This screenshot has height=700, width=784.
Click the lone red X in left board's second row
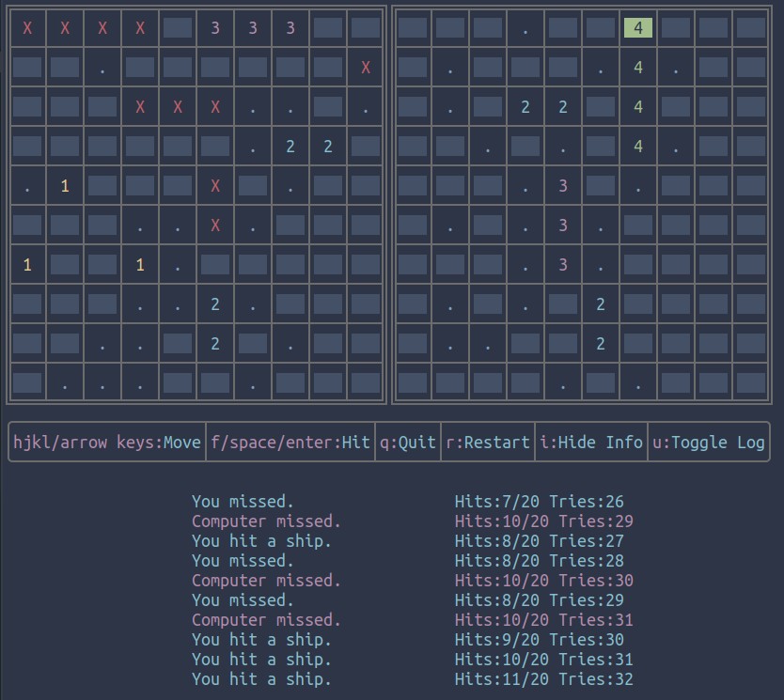coord(366,68)
